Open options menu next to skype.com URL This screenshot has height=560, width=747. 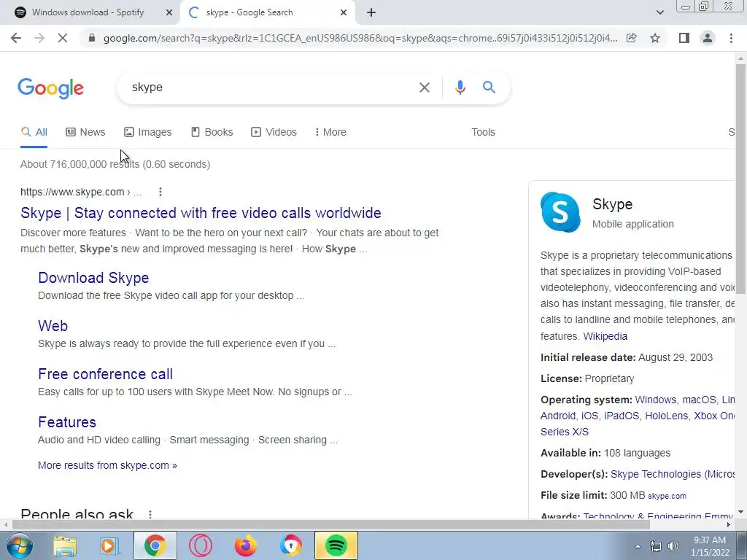click(x=160, y=192)
